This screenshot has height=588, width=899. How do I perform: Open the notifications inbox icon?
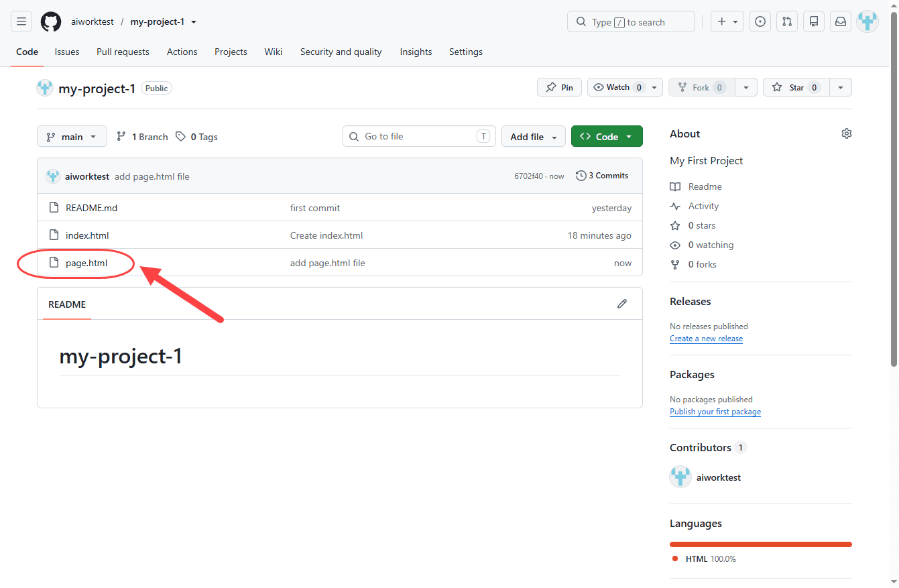click(841, 21)
